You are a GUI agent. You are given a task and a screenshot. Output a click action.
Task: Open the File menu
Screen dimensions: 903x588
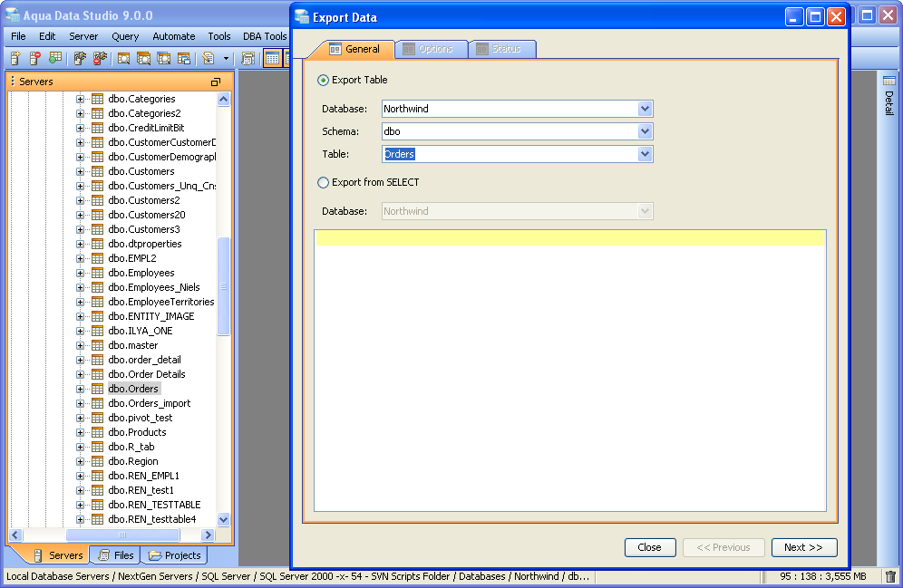coord(18,36)
